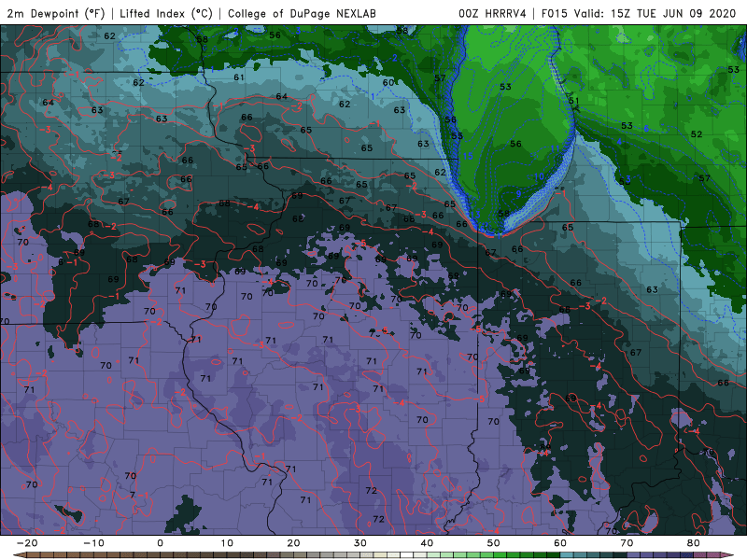
Task: Click the 60 dewpoint value on the map
Action: [388, 82]
